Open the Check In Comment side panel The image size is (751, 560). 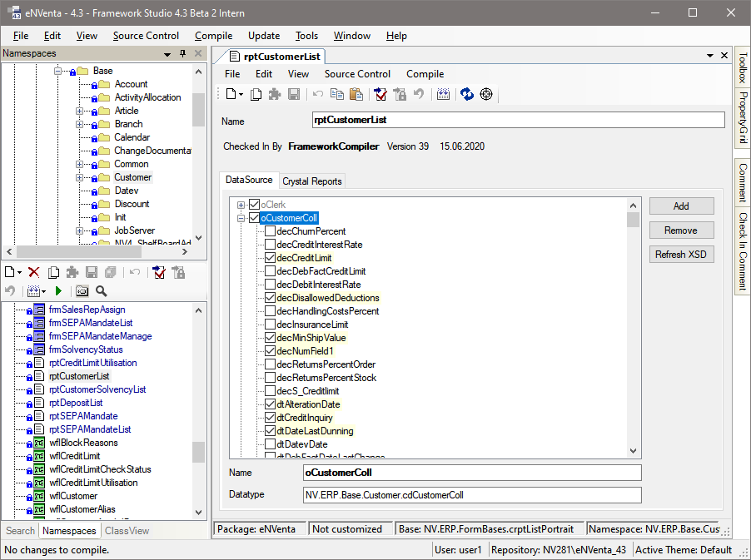[743, 250]
